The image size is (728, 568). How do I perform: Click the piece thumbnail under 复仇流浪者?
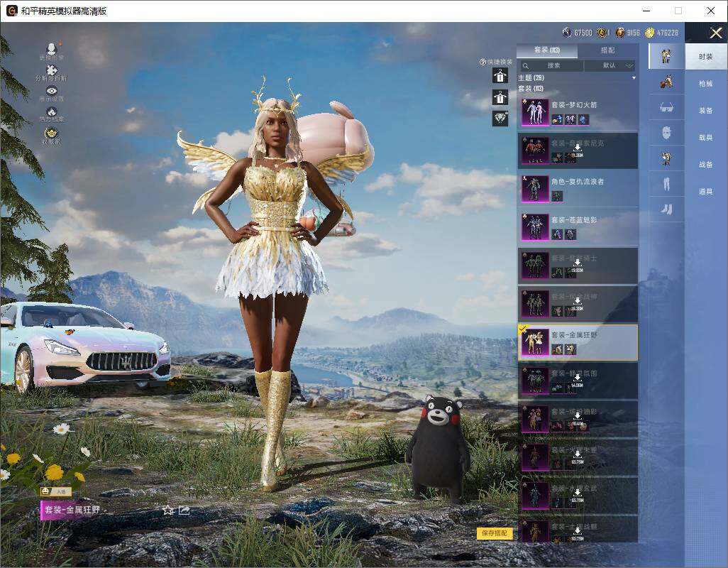pyautogui.click(x=557, y=197)
